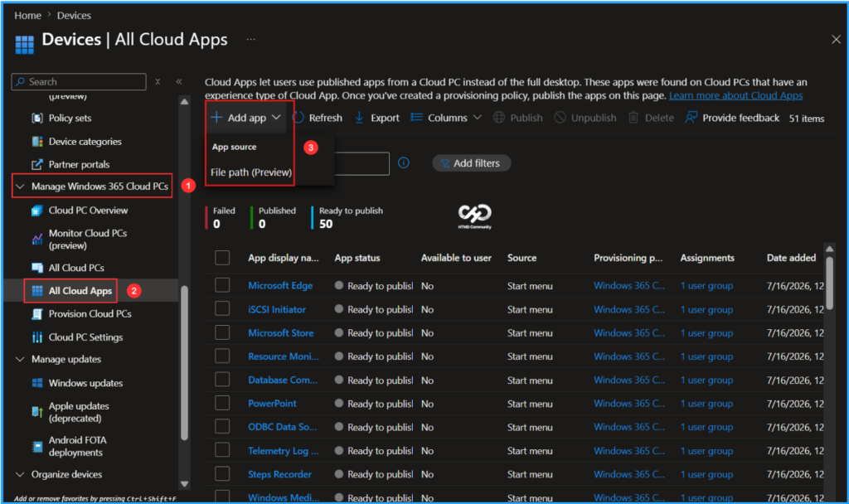This screenshot has height=504, width=849.
Task: Click the All Cloud PCs icon
Action: point(36,268)
